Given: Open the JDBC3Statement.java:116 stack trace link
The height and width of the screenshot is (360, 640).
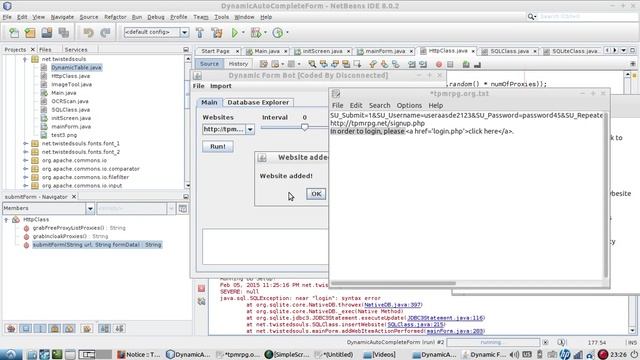Looking at the screenshot, I should point(445,318).
